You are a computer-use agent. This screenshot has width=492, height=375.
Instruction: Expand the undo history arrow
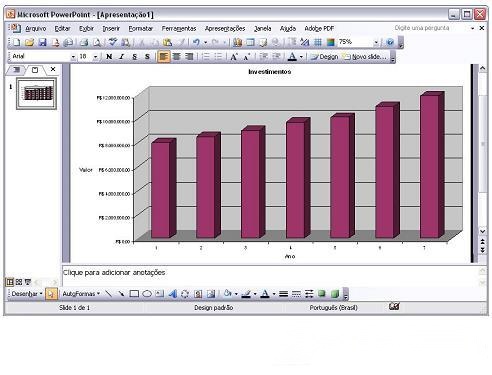point(205,42)
